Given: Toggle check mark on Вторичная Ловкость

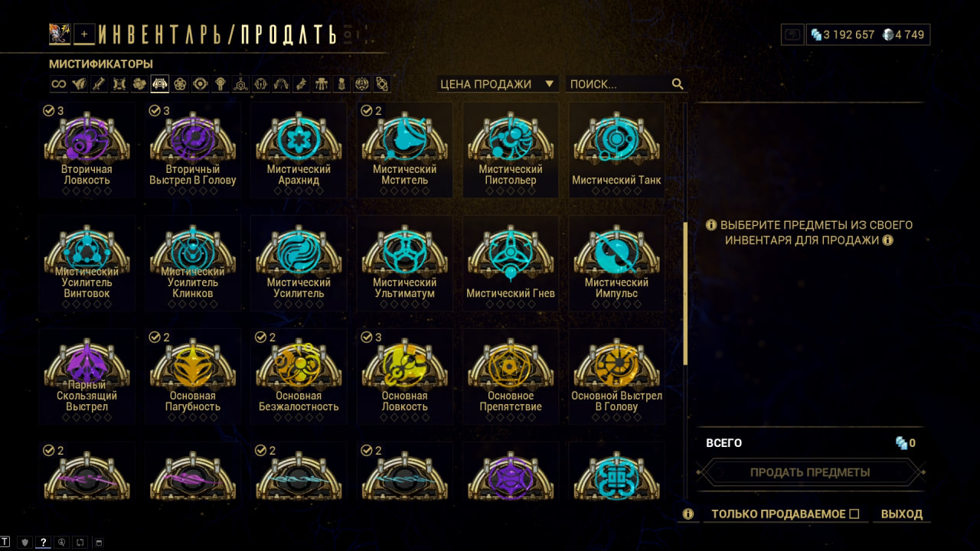Looking at the screenshot, I should pyautogui.click(x=49, y=111).
